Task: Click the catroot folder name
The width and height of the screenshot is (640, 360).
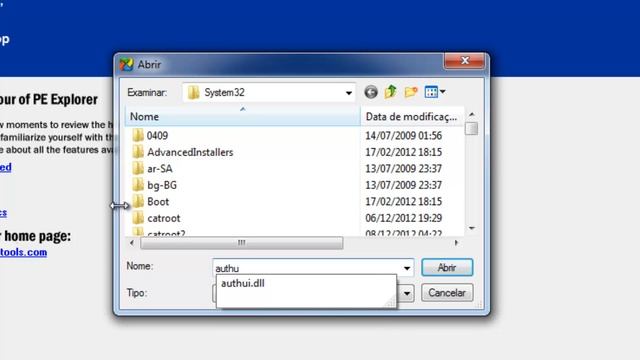Action: tap(164, 218)
